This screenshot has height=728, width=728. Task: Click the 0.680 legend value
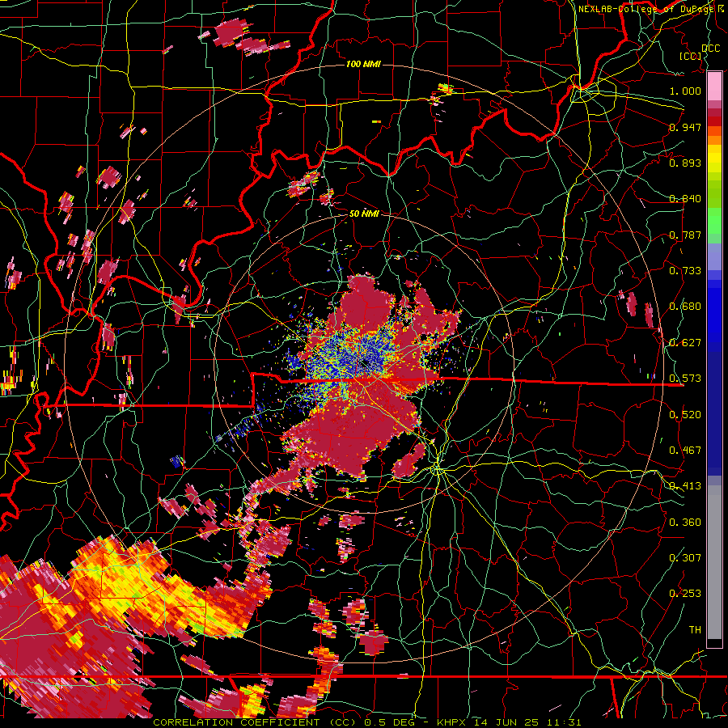685,307
